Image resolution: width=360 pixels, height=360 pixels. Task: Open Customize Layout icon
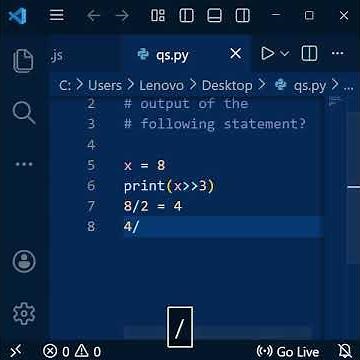(158, 15)
